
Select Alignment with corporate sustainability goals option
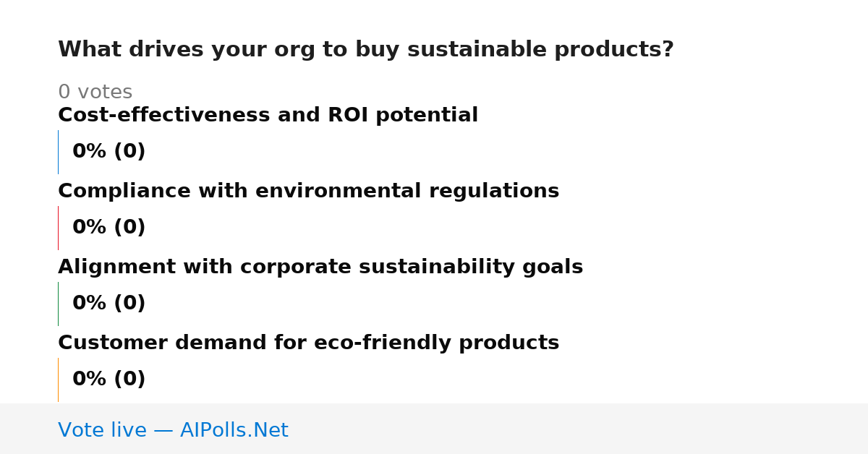pos(320,267)
